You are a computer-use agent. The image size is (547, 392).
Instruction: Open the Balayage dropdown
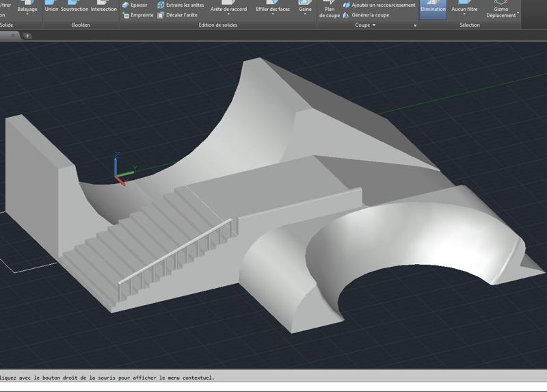tap(27, 14)
